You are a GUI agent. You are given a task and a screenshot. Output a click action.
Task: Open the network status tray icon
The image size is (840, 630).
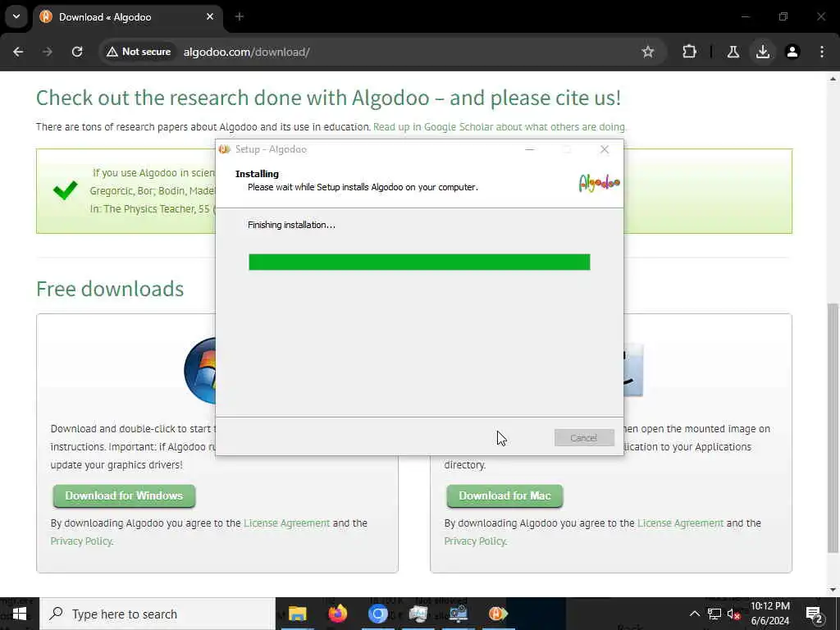[x=714, y=614]
